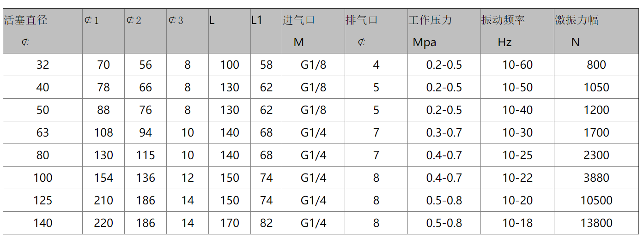Select the 10-18 frequency cell
Screen dimensions: 644x239
pos(517,223)
